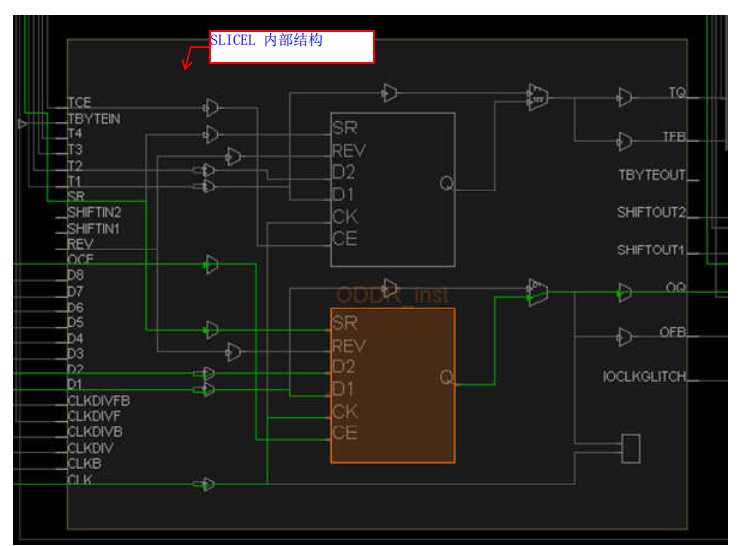Screen dimensions: 749x546
Task: Select the TBYTEOUT output pin
Action: [653, 175]
